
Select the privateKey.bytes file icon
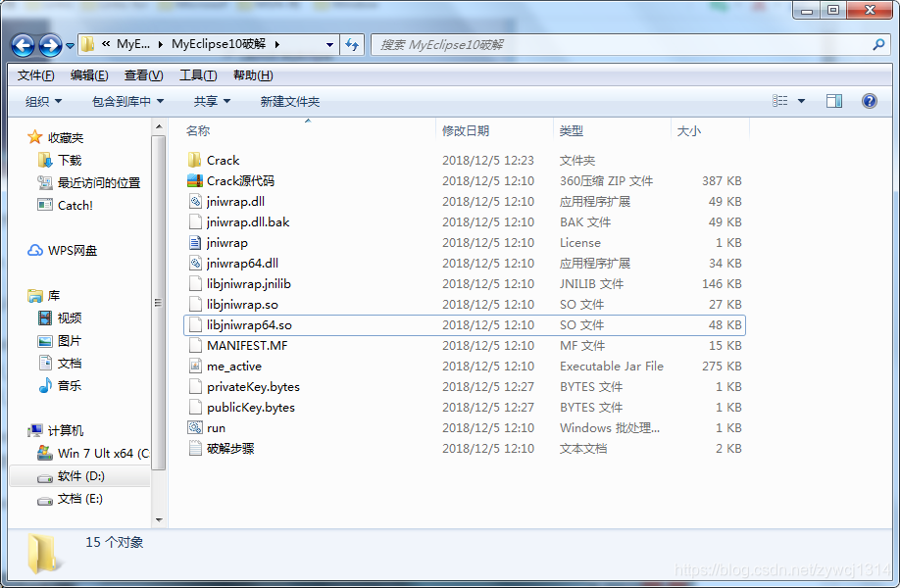(195, 387)
